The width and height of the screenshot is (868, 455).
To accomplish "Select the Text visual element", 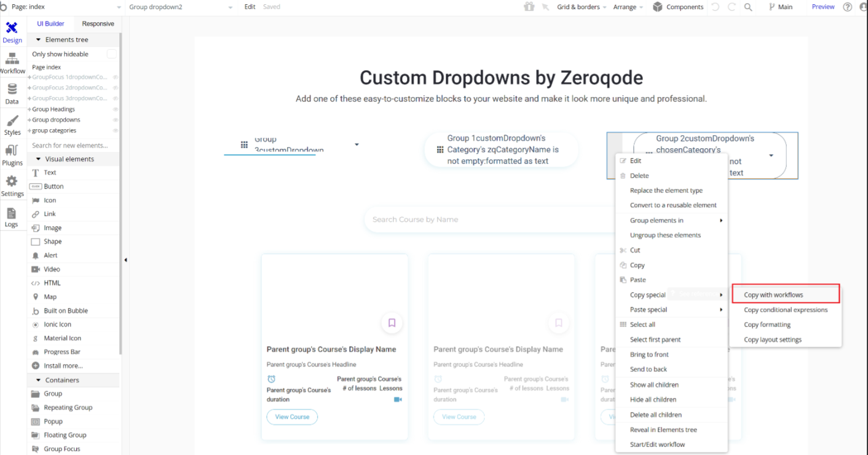I will click(50, 173).
